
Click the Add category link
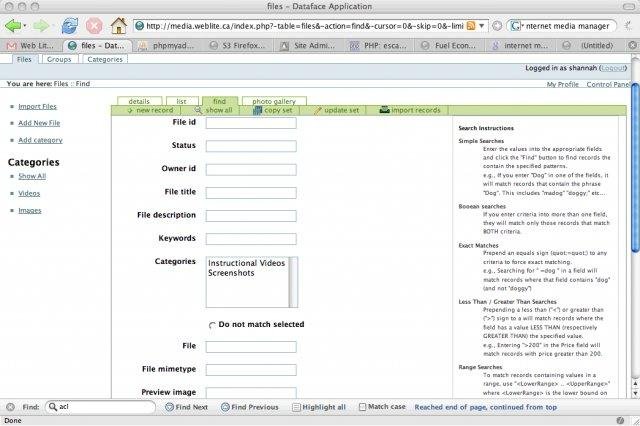pos(40,140)
